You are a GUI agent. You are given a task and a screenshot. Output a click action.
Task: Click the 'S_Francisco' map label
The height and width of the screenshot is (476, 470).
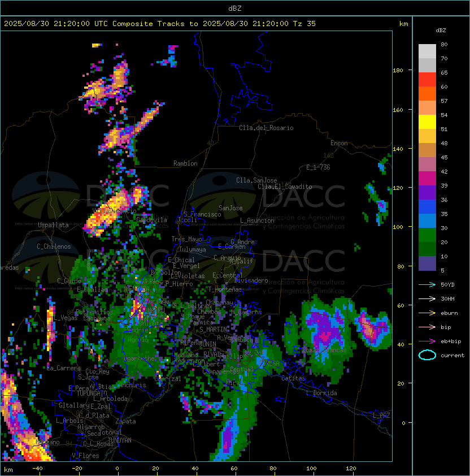[202, 214]
